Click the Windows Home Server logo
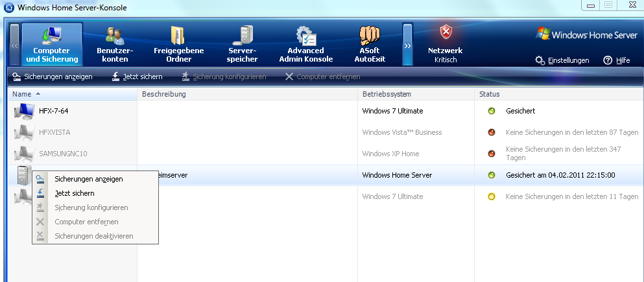Screen dimensions: 644x282 586,34
